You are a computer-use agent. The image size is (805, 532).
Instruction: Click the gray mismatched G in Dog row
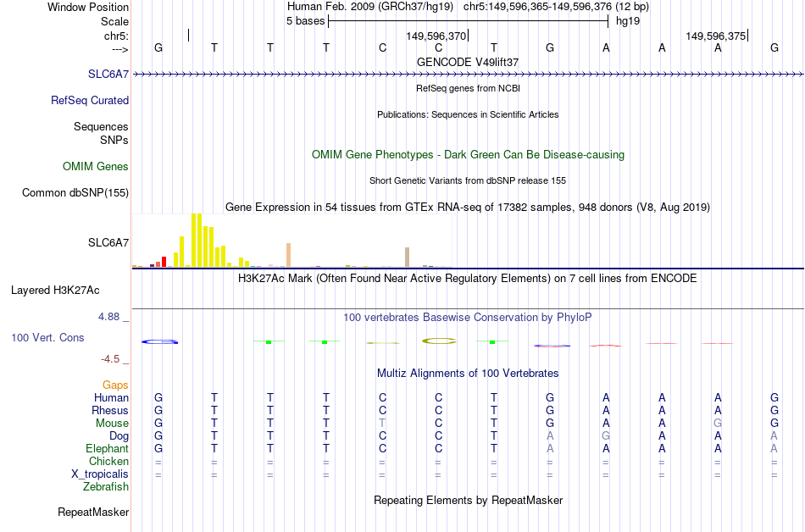point(606,436)
